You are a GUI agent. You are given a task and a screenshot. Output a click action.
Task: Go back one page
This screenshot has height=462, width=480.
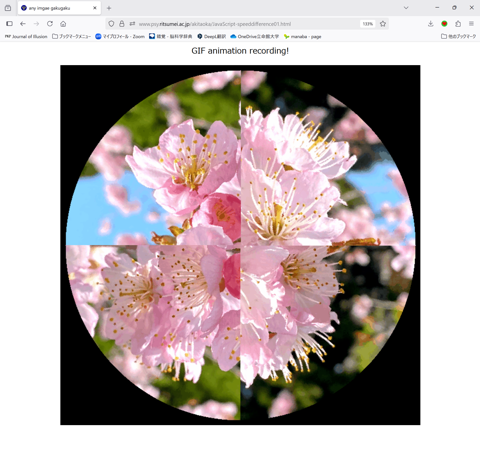[x=23, y=24]
